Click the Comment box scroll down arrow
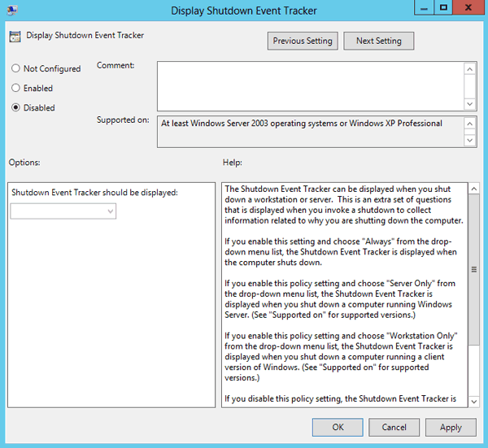 coord(469,103)
